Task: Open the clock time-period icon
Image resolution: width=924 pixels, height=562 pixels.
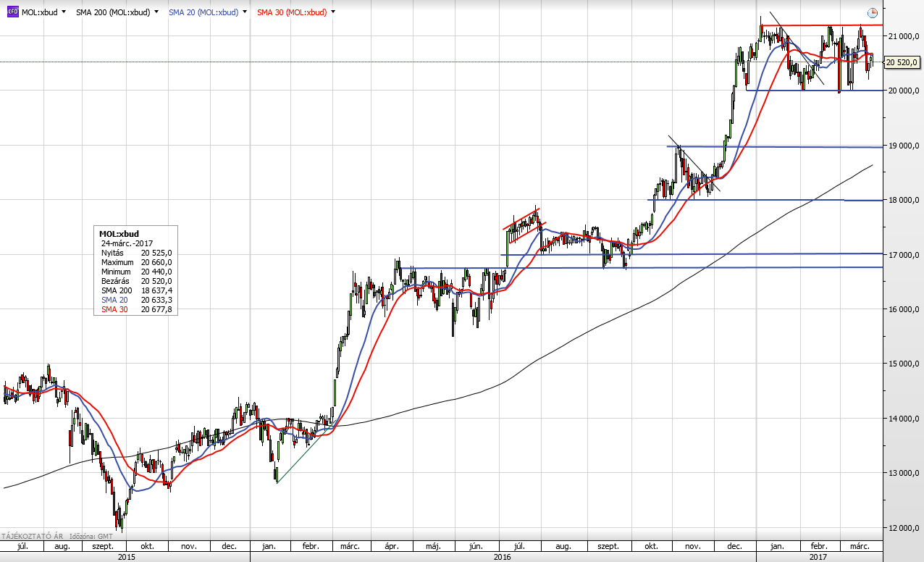Action: [x=873, y=13]
